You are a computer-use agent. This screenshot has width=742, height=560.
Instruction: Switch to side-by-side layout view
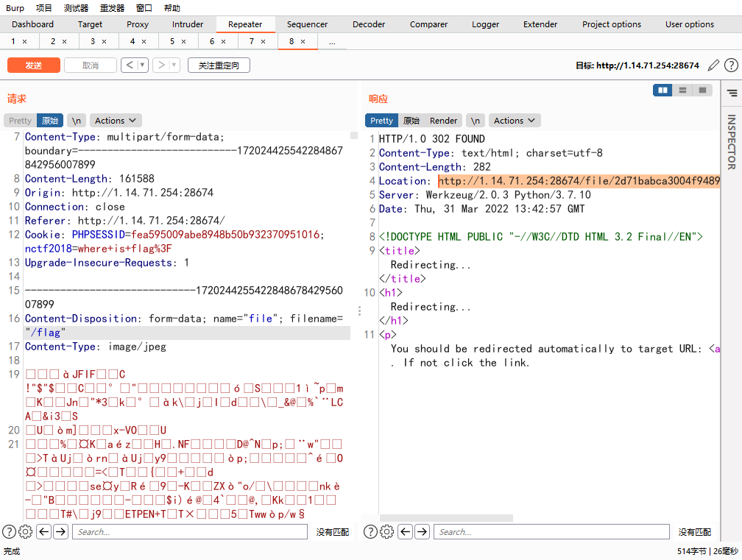[662, 90]
